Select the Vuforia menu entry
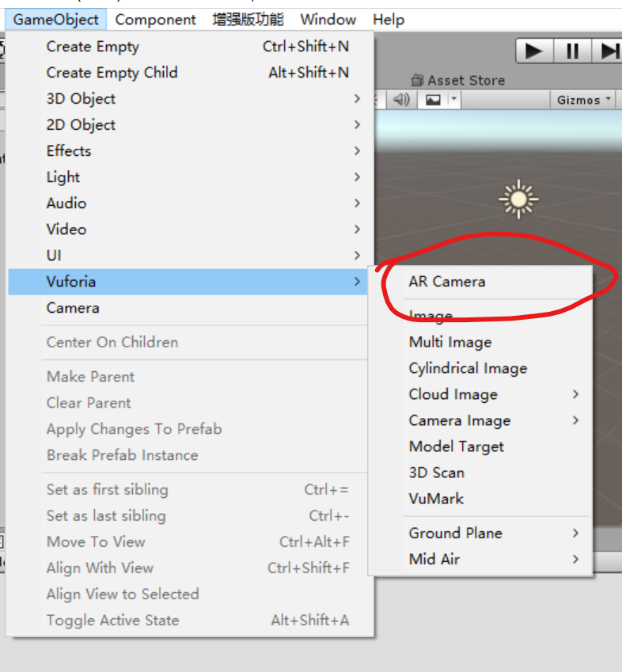 tap(188, 282)
